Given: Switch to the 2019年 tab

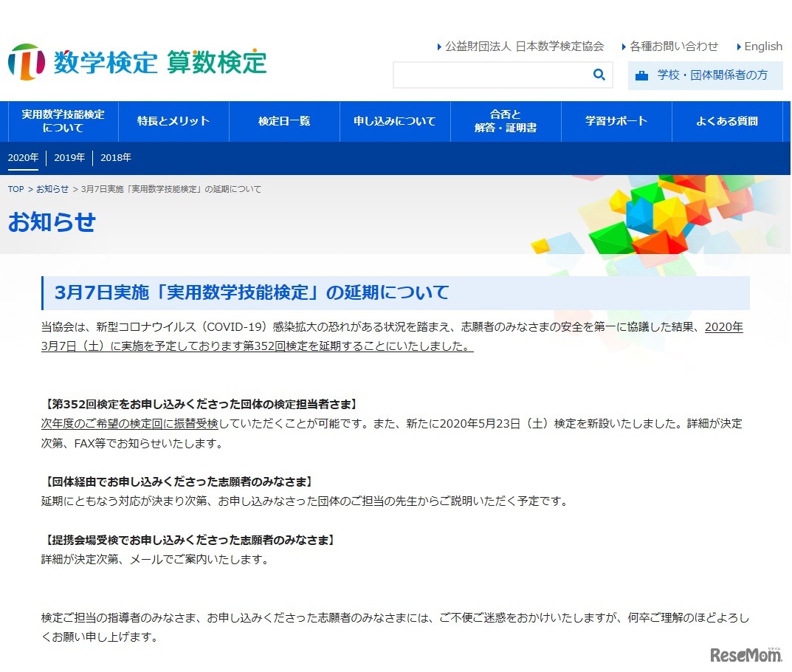Looking at the screenshot, I should click(69, 157).
